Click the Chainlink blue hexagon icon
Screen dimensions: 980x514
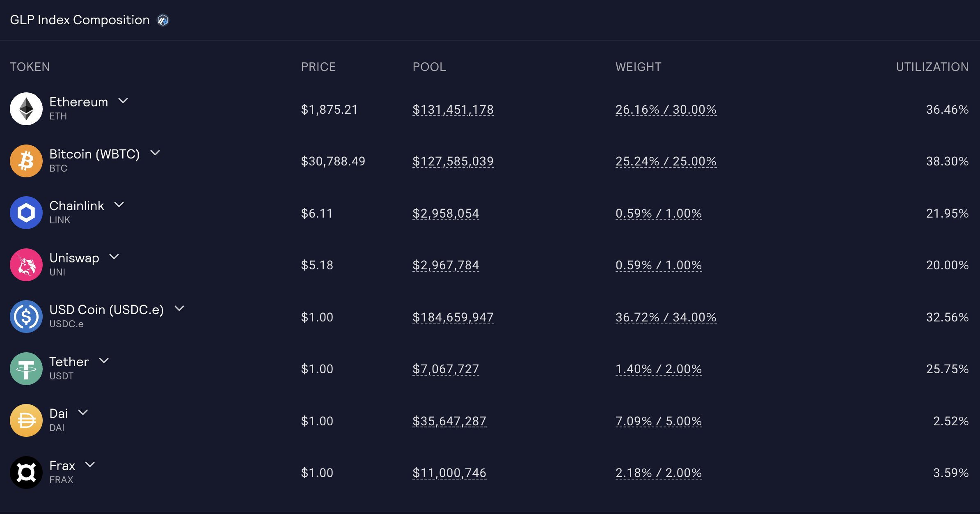pos(26,213)
